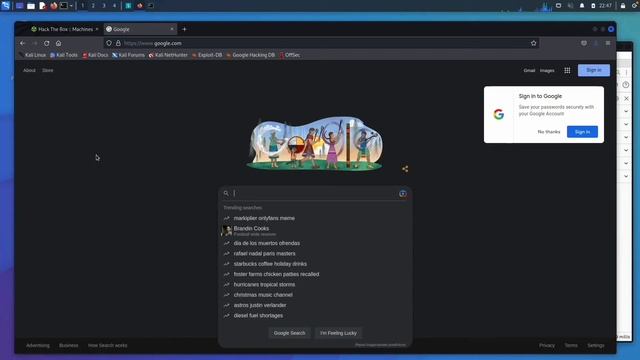Click the I'm Feeling Lucky button
Screen dimensions: 640x360
(x=338, y=333)
